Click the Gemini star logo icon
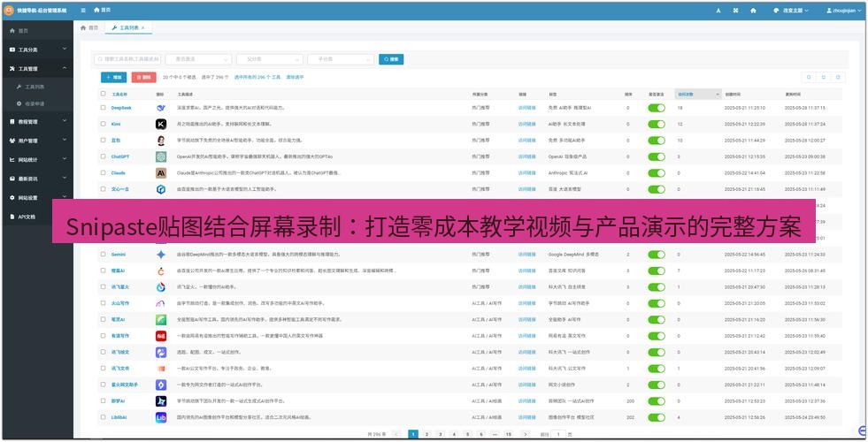 coord(161,255)
